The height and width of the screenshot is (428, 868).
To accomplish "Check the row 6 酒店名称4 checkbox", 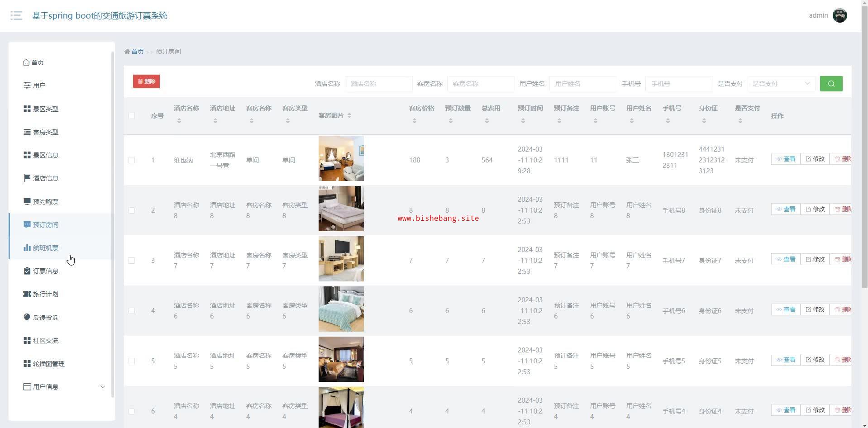I will 132,411.
